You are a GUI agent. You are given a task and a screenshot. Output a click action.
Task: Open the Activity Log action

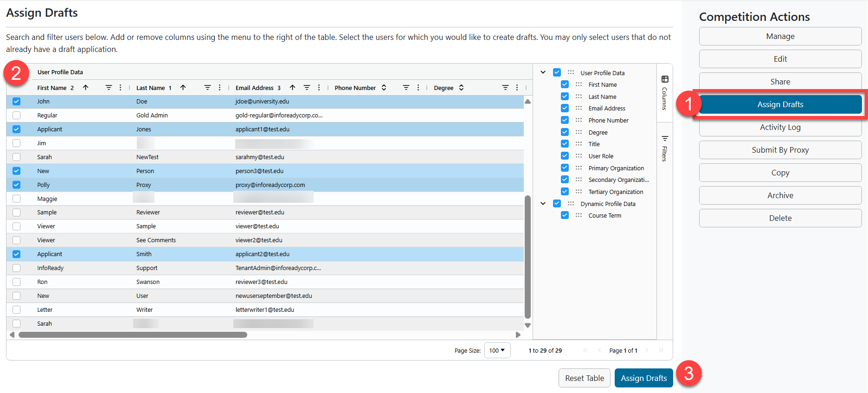coord(780,127)
